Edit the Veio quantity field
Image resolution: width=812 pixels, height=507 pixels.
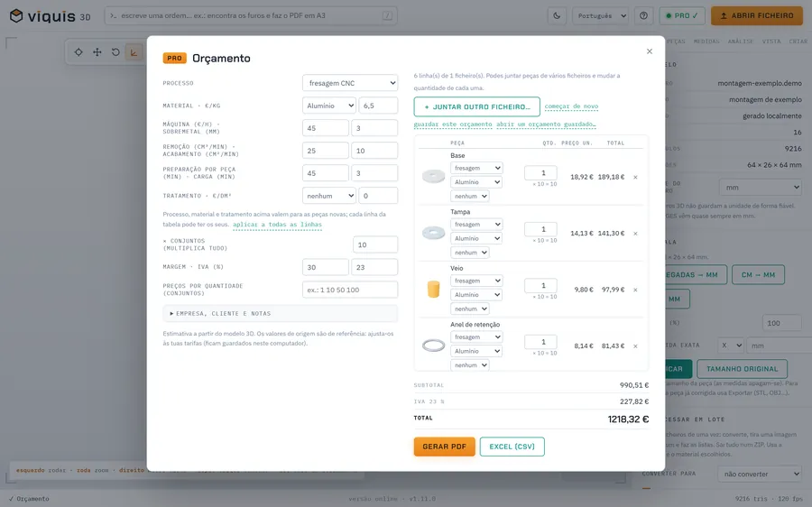pyautogui.click(x=540, y=285)
